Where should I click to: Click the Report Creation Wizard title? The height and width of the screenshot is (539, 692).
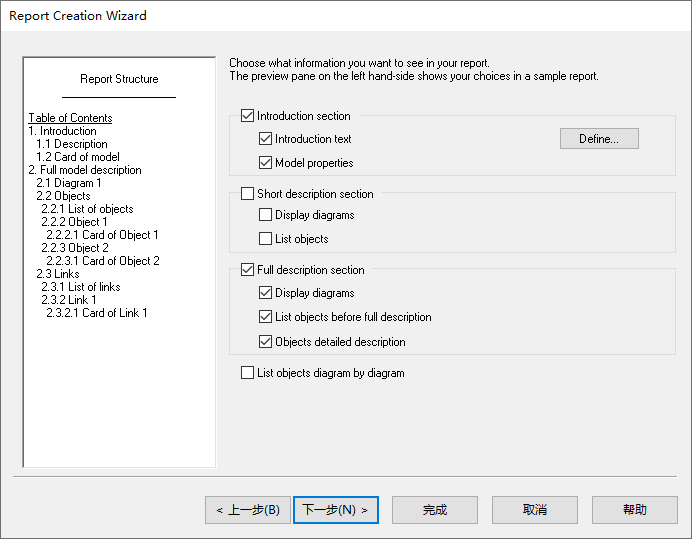78,15
